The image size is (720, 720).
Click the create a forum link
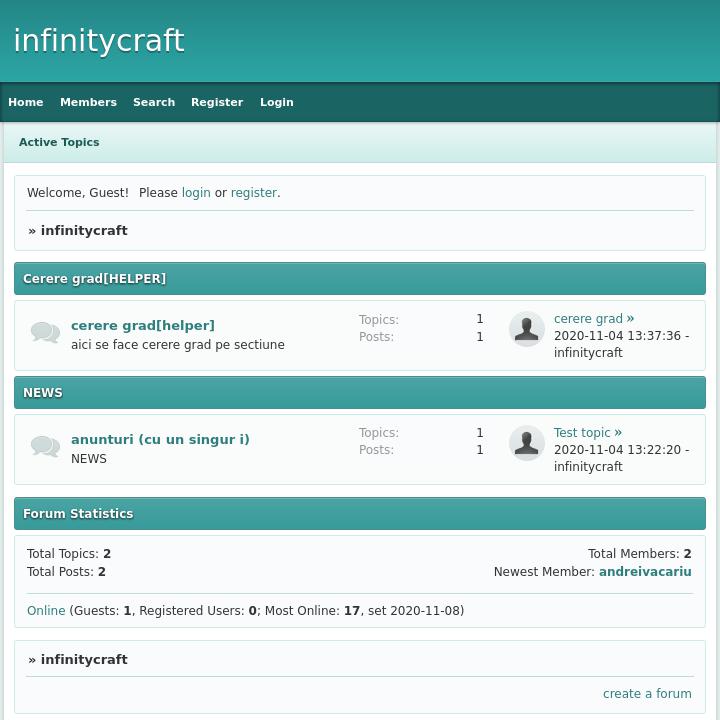coord(647,694)
